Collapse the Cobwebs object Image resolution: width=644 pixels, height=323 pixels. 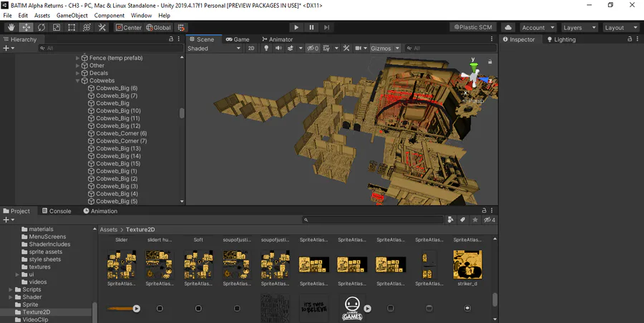[77, 81]
